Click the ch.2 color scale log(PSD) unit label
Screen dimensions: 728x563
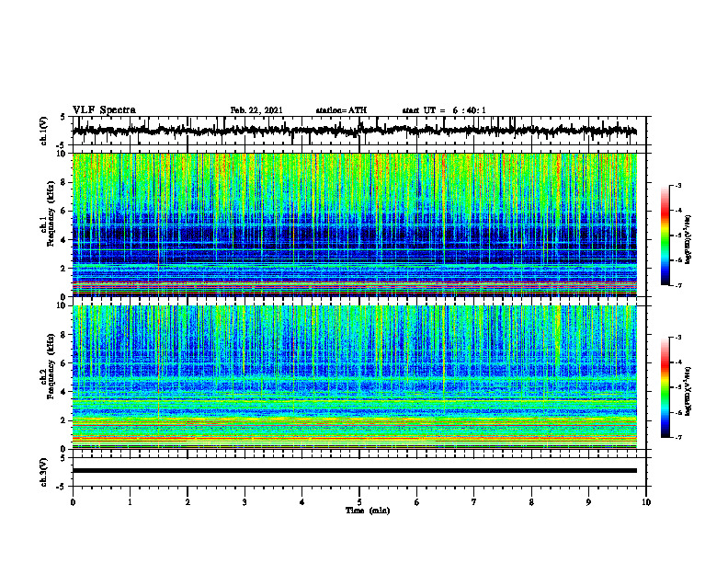click(688, 391)
